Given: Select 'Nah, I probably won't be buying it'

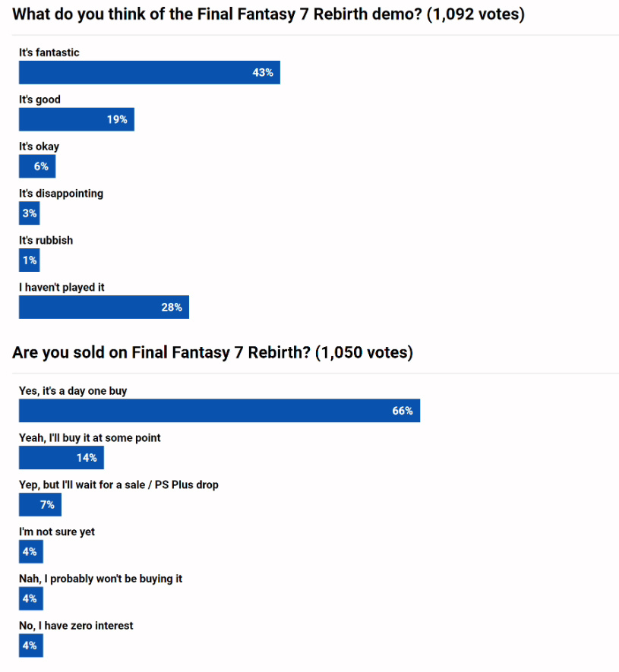Looking at the screenshot, I should point(100,579).
